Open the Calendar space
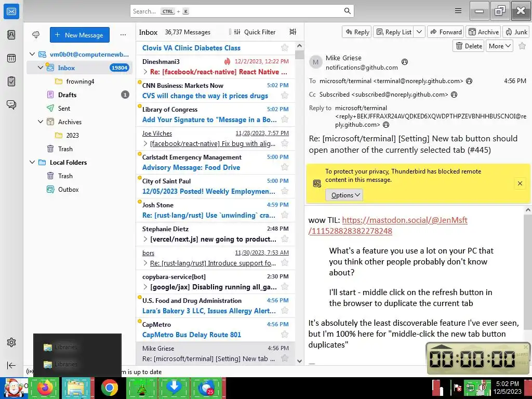The image size is (532, 399). click(11, 58)
